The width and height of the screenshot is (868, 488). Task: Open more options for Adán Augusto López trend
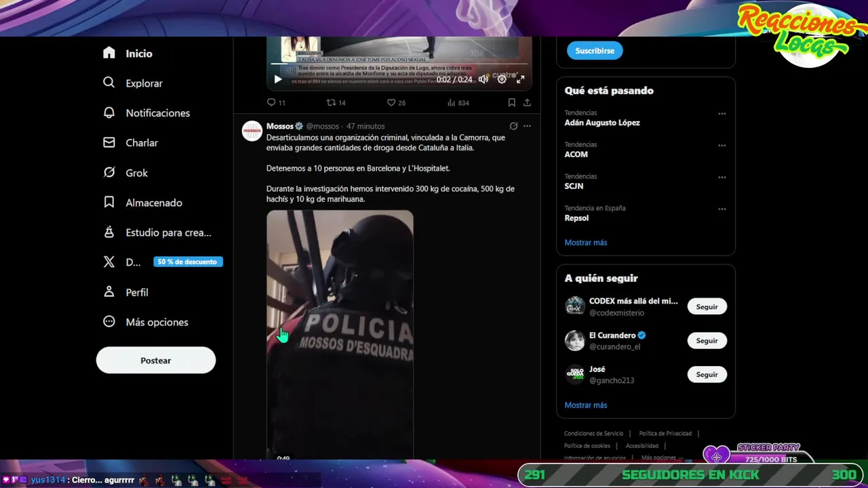pyautogui.click(x=722, y=114)
